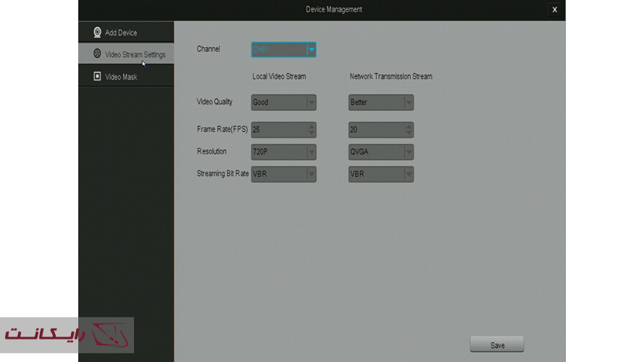The height and width of the screenshot is (362, 644).
Task: Open Network Video Quality dropdown showing Better
Action: (409, 102)
